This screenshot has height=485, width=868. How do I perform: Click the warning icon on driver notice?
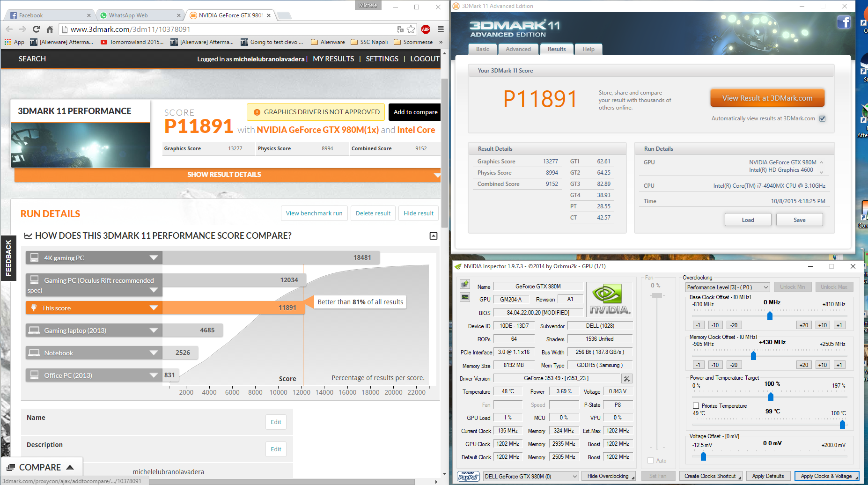pyautogui.click(x=257, y=112)
